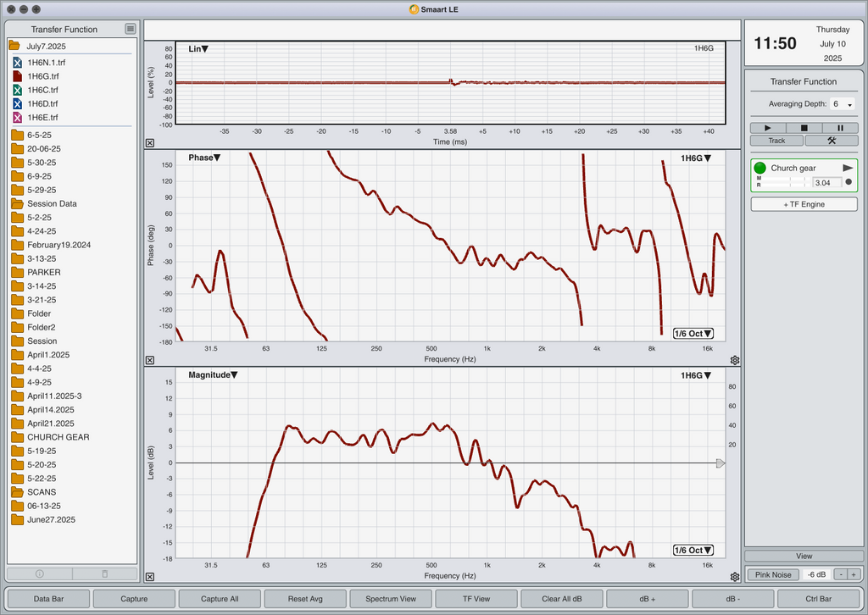
Task: Open the Averaging Depth dropdown
Action: click(x=842, y=104)
